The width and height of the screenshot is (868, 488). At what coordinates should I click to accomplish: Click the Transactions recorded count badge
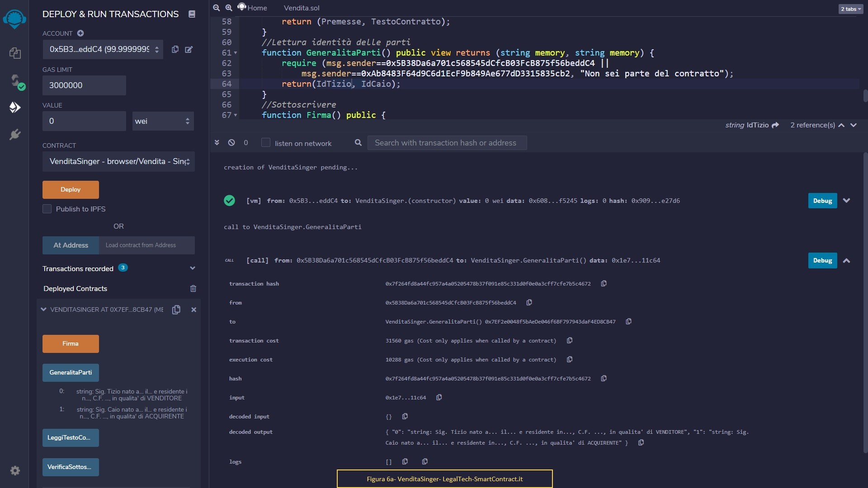[123, 267]
